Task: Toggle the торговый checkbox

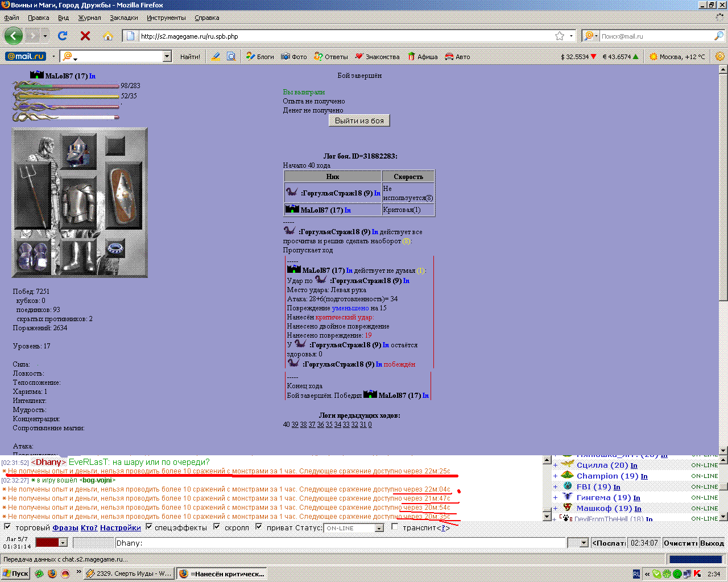Action: 7,527
